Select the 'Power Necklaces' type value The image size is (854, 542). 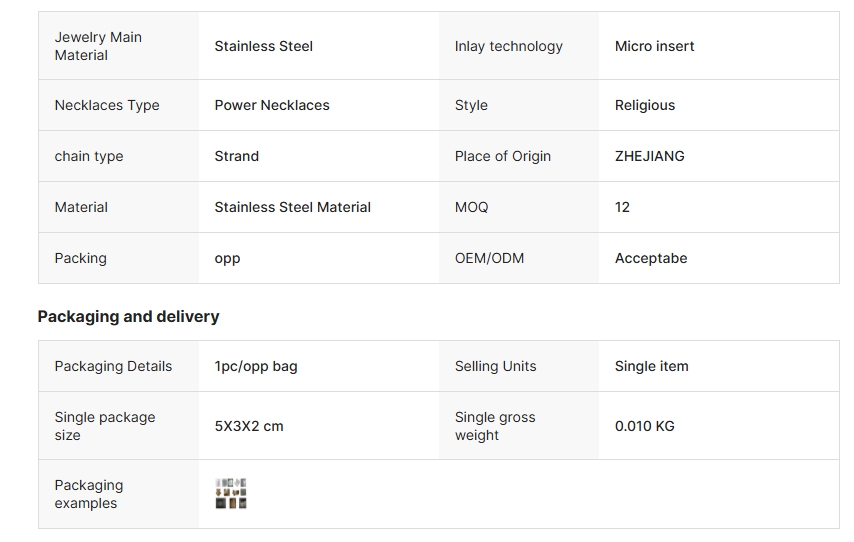pyautogui.click(x=271, y=105)
